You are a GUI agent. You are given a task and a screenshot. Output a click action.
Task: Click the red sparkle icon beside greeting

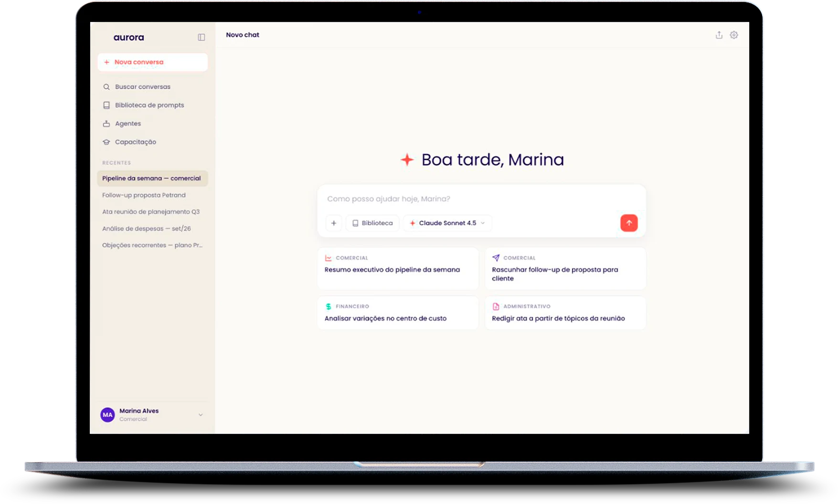(407, 159)
